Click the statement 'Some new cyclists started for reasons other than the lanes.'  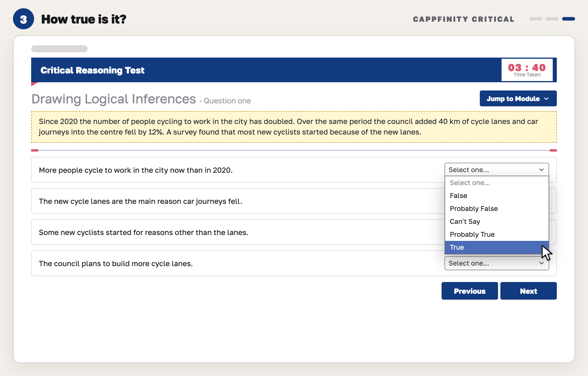point(143,232)
